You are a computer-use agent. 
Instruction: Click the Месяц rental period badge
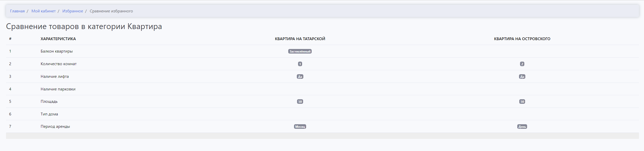300,127
